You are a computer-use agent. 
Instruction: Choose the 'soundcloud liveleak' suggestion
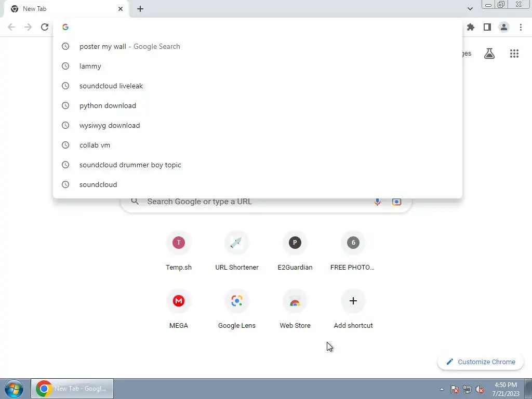(x=258, y=86)
